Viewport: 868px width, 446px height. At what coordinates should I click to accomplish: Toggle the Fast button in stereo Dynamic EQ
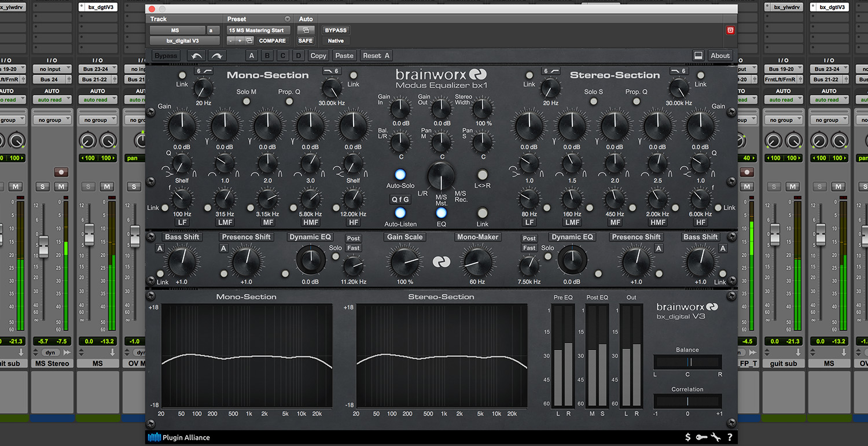(x=529, y=248)
